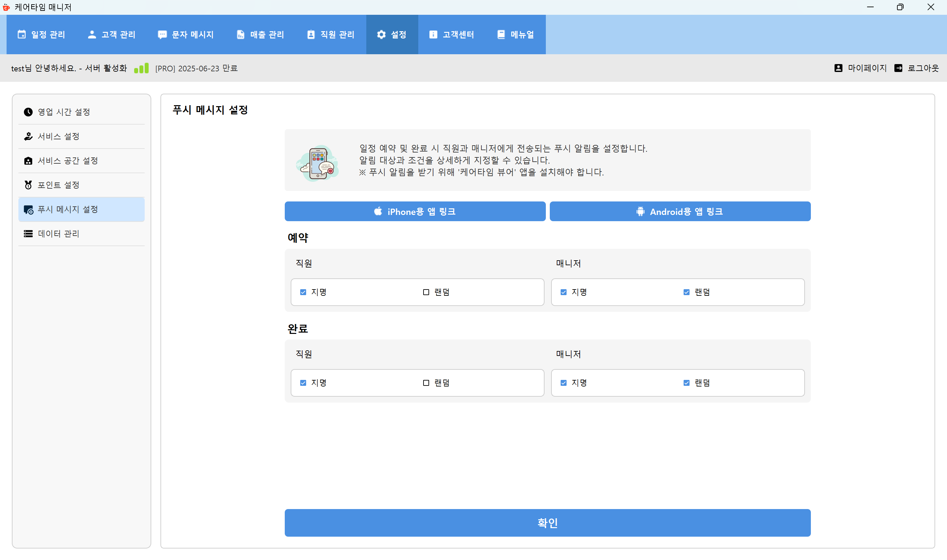This screenshot has height=560, width=947.
Task: Click the clock icon beside 영업 시간 설정
Action: pos(28,112)
